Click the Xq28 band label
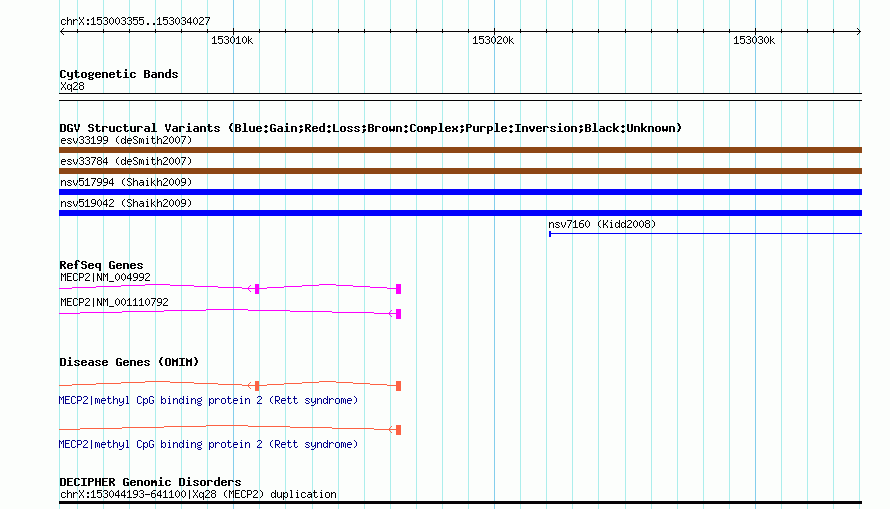The width and height of the screenshot is (890, 509). click(x=72, y=86)
